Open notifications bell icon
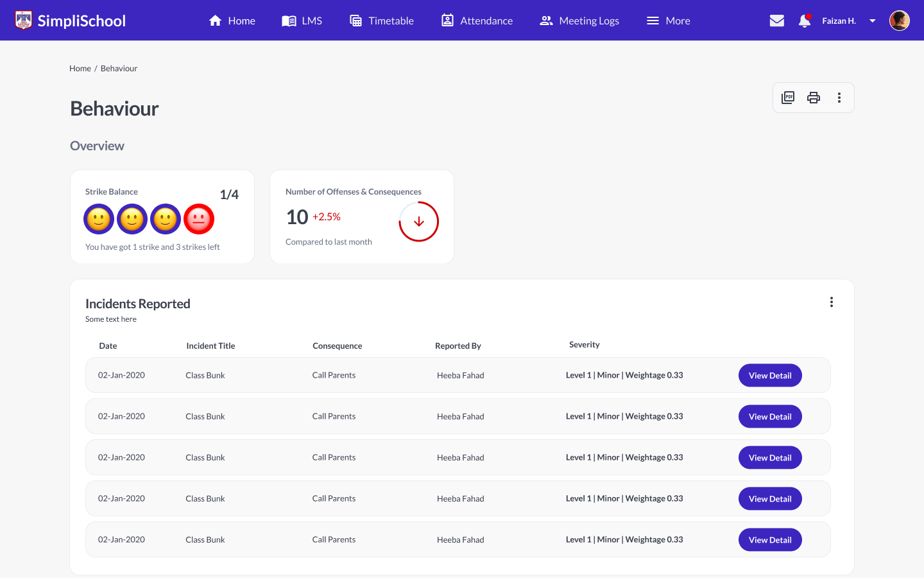Image resolution: width=924 pixels, height=578 pixels. pyautogui.click(x=804, y=21)
